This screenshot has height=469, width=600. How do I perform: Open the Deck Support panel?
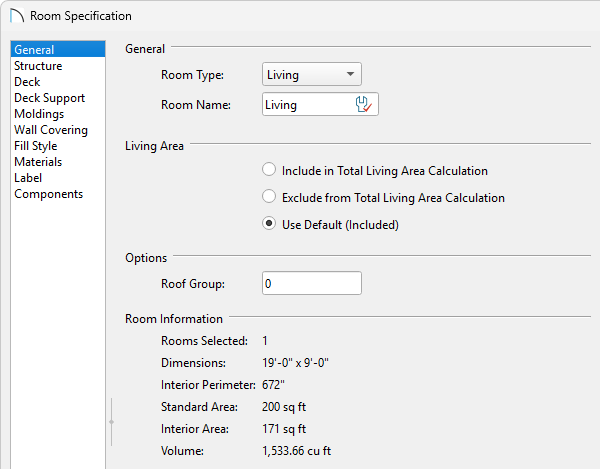[x=58, y=98]
